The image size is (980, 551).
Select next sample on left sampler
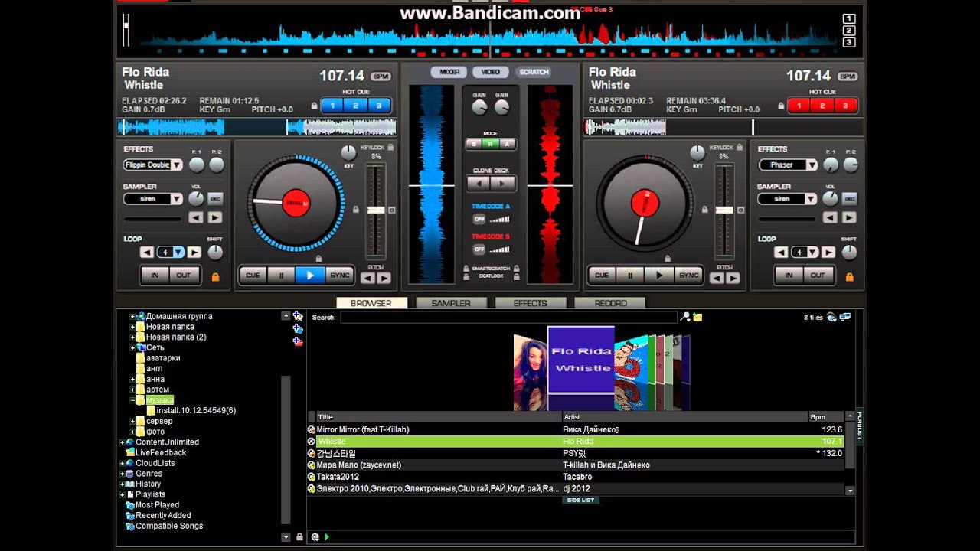215,217
